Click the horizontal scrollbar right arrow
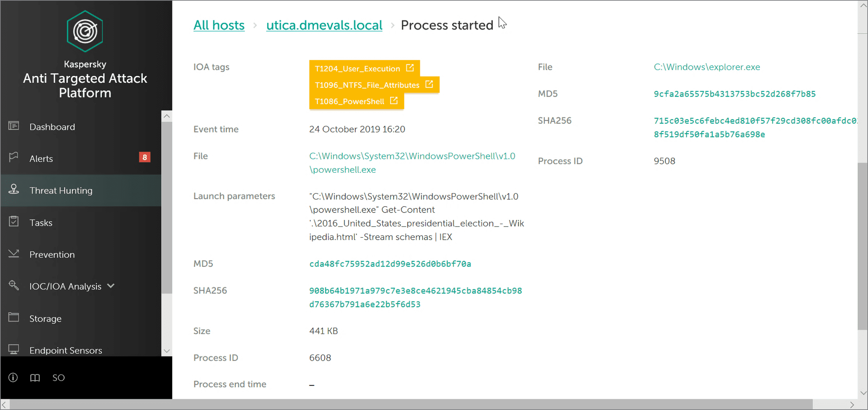Image resolution: width=868 pixels, height=410 pixels. click(x=852, y=405)
